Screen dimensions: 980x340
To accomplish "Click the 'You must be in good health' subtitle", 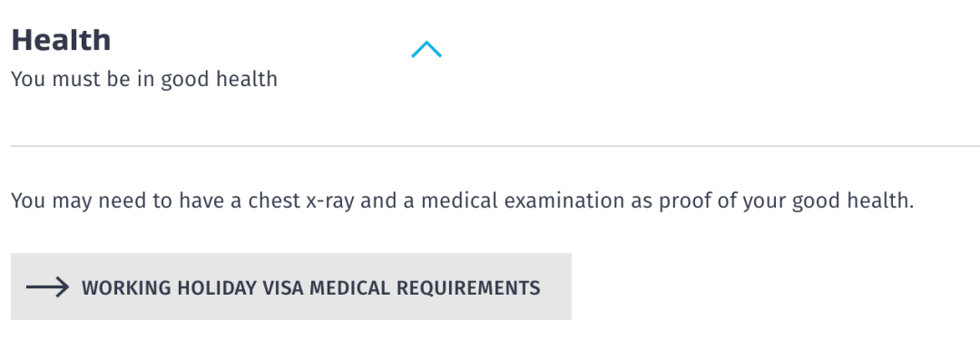I will 144,80.
